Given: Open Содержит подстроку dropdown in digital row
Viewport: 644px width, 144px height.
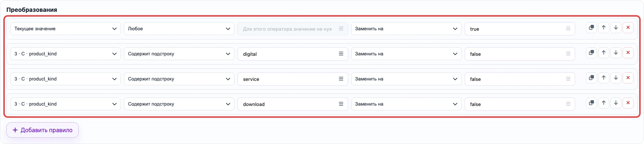Looking at the screenshot, I should click(179, 54).
